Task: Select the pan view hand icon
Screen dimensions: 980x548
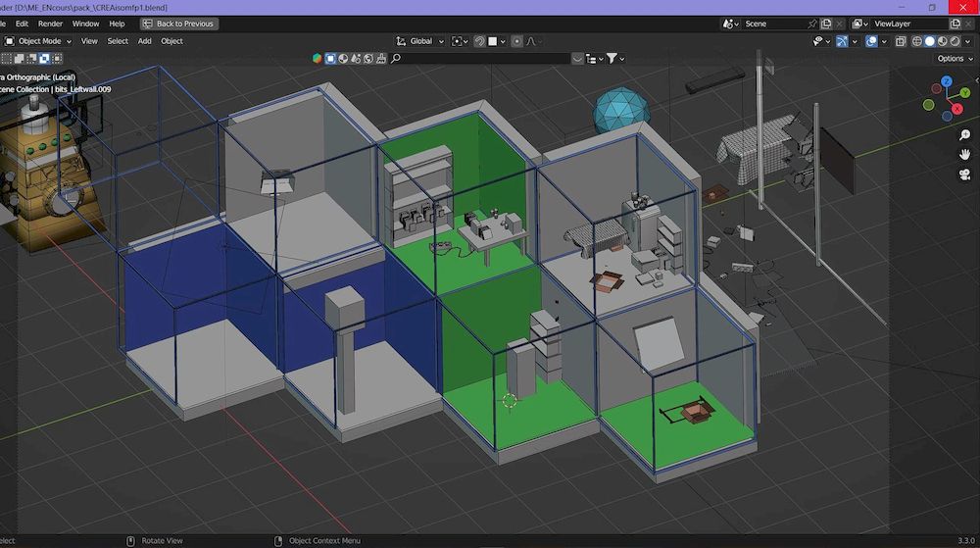Action: tap(964, 155)
